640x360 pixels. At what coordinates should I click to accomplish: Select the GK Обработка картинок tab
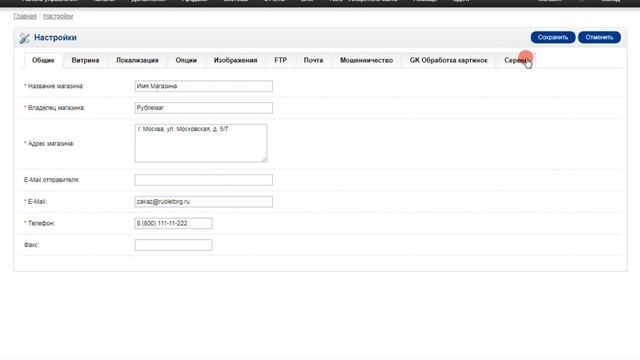point(449,60)
